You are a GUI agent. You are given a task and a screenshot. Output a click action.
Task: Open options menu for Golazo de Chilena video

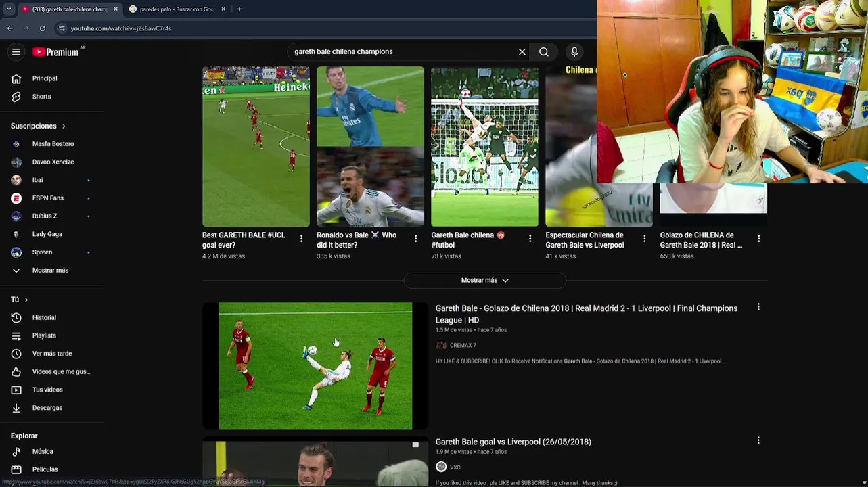[x=758, y=307]
